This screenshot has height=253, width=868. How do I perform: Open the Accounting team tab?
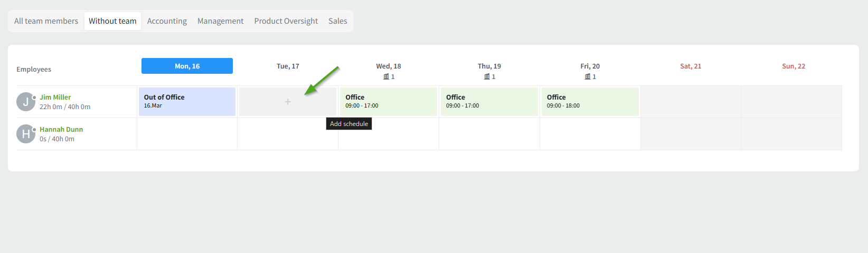tap(167, 21)
